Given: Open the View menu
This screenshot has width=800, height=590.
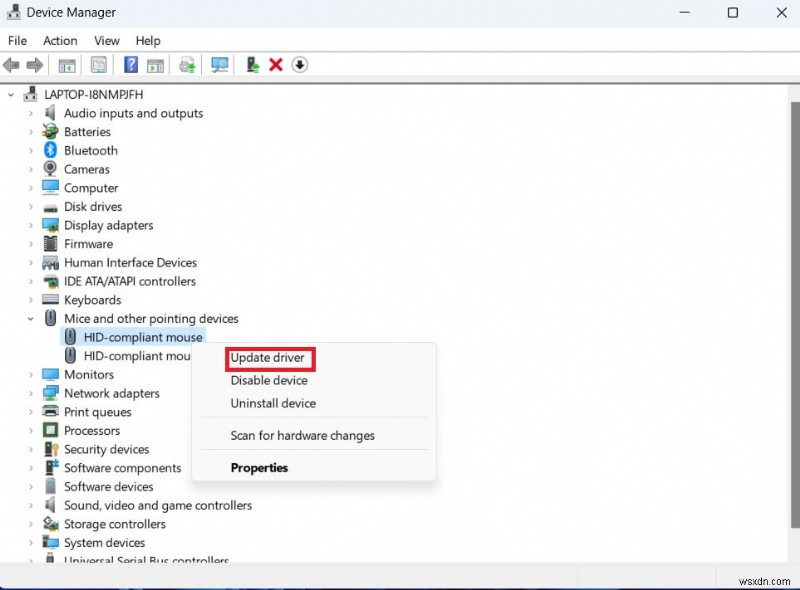Looking at the screenshot, I should [107, 40].
